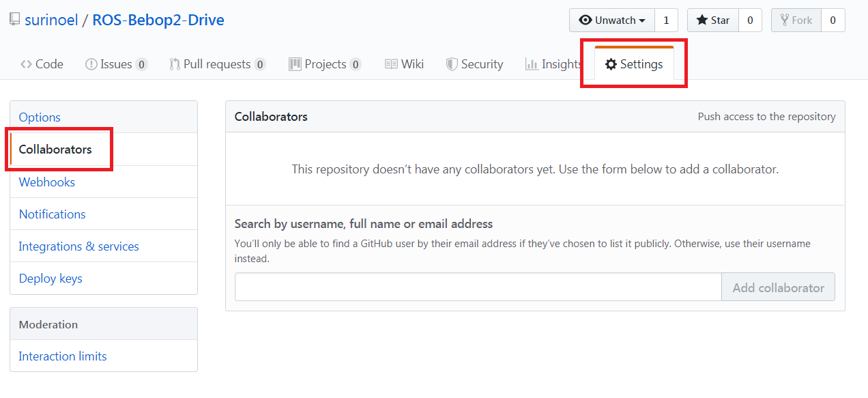Open ROS-Bebop2-Drive repository link
The height and width of the screenshot is (398, 868).
pyautogui.click(x=158, y=20)
